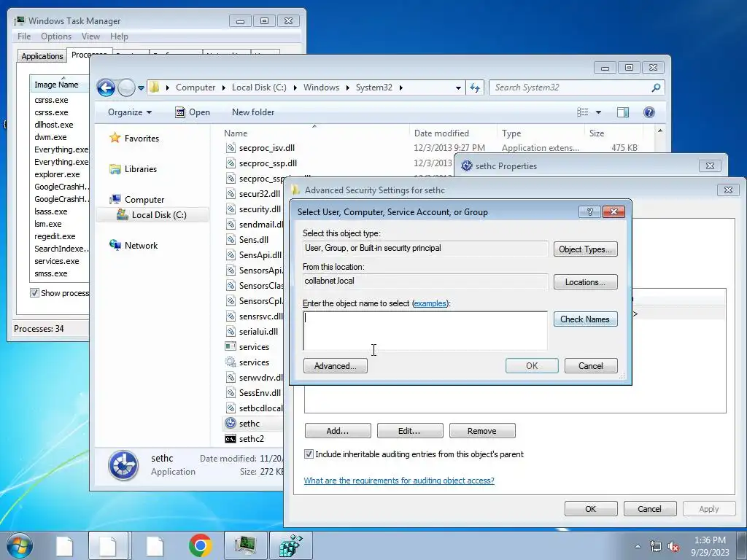Select secproc_isv.dll file icon
Image resolution: width=747 pixels, height=560 pixels.
(x=231, y=147)
